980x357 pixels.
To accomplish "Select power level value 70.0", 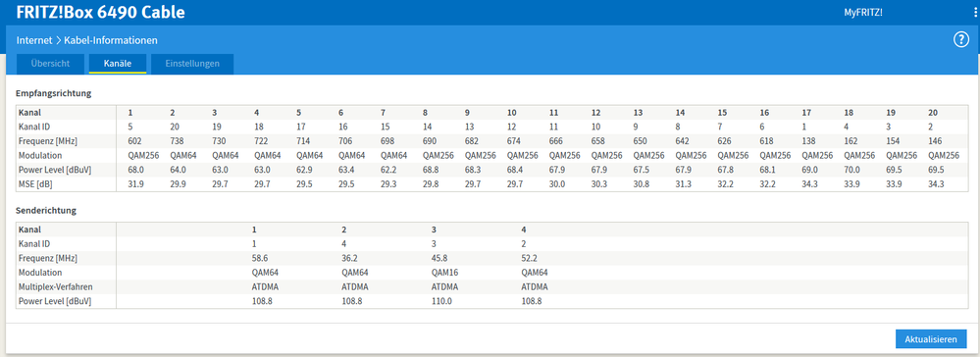I will 851,170.
